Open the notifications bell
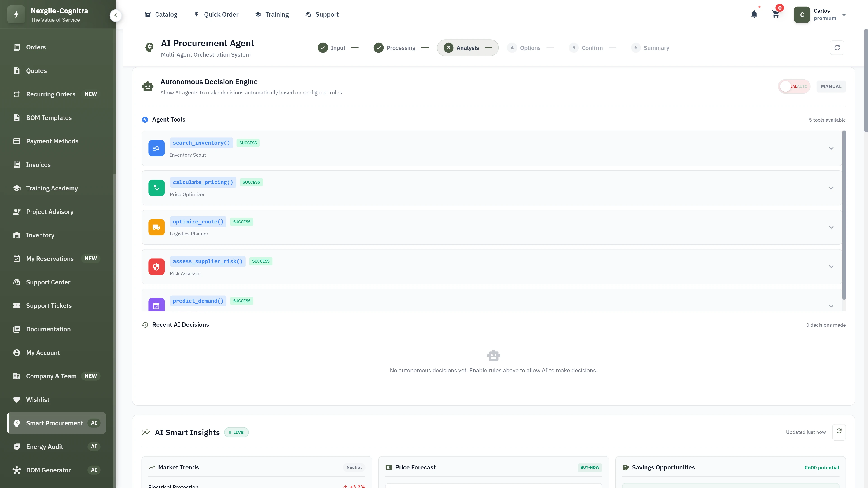Screen dimensions: 868x488 pyautogui.click(x=754, y=14)
